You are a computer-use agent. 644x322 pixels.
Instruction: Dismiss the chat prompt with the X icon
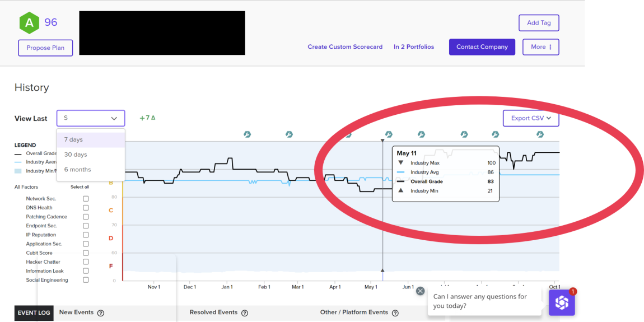coord(420,291)
